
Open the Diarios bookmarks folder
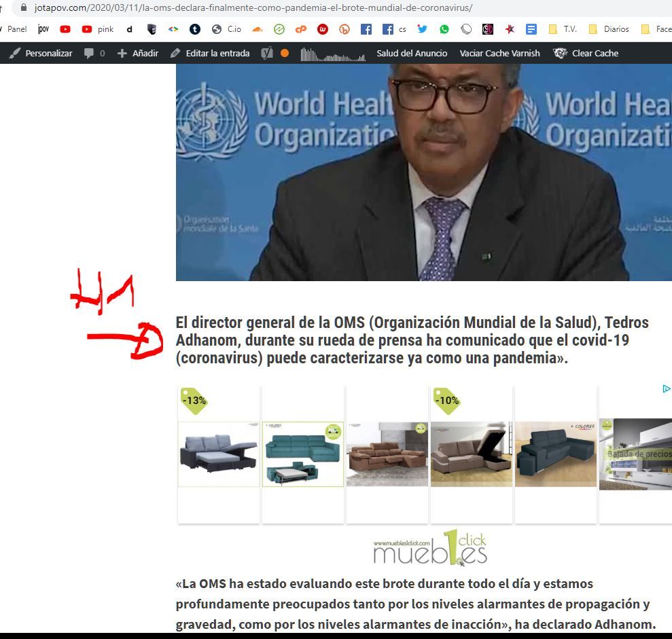point(609,29)
